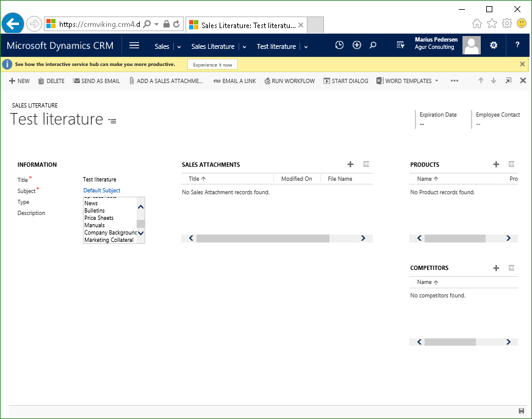Image resolution: width=532 pixels, height=419 pixels.
Task: Open more commands ellipsis menu
Action: (455, 81)
